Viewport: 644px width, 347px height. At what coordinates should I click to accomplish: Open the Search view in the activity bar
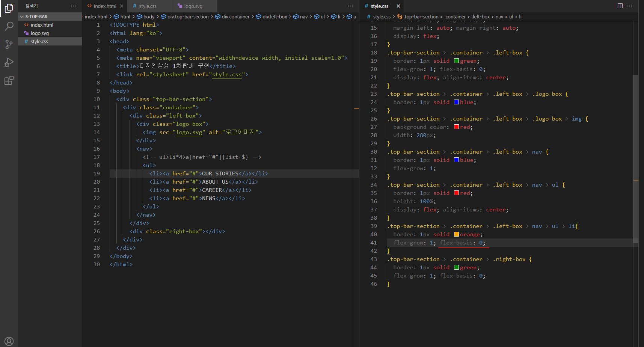(9, 26)
